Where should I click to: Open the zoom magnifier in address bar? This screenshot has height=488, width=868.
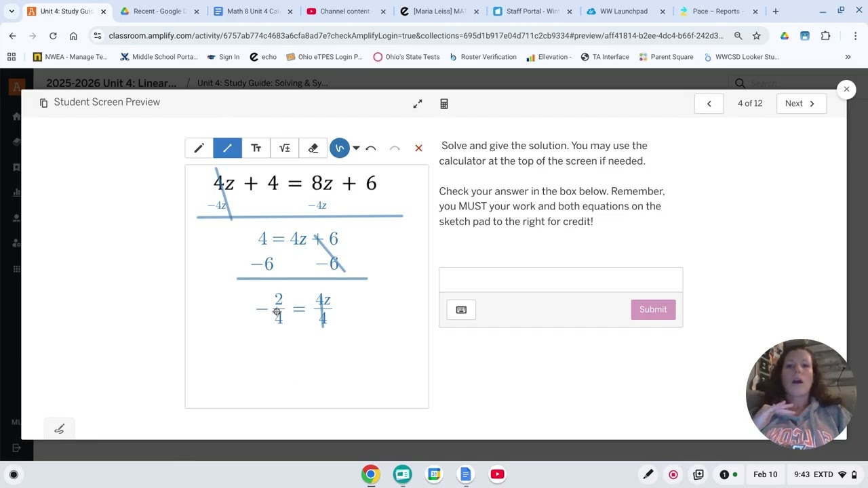point(738,36)
